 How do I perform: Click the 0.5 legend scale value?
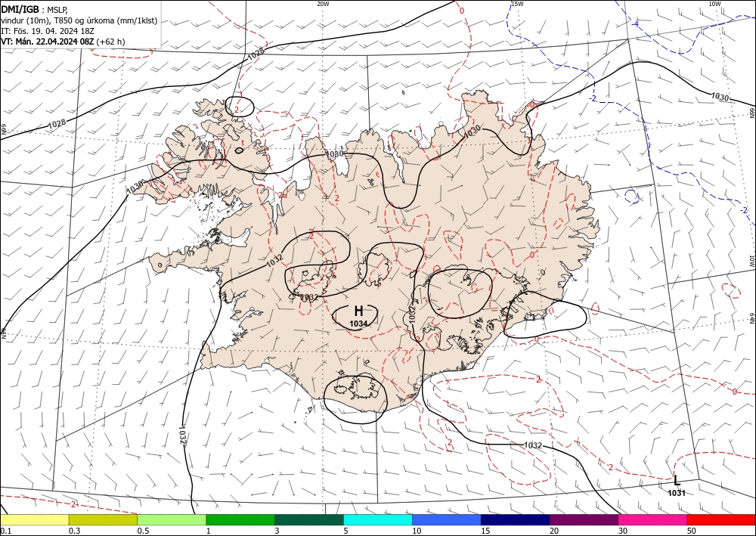pos(143,531)
